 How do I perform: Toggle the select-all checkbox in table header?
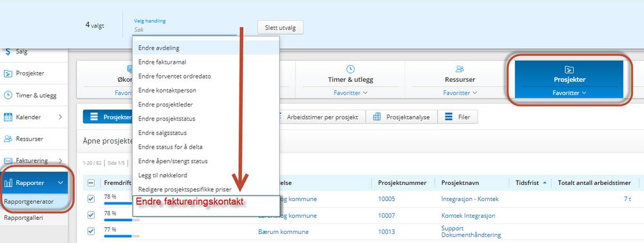click(x=91, y=183)
